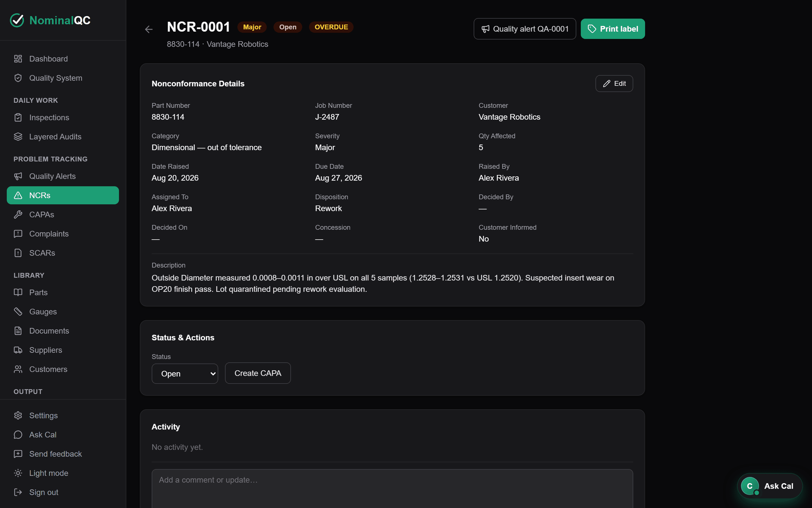This screenshot has width=812, height=508.
Task: Click the Quality Alerts megaphone icon in sidebar
Action: 18,176
